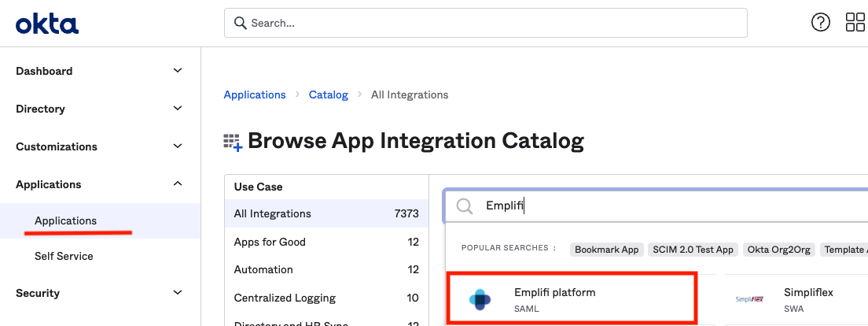Expand the Customizations menu section
The image size is (868, 326).
178,146
